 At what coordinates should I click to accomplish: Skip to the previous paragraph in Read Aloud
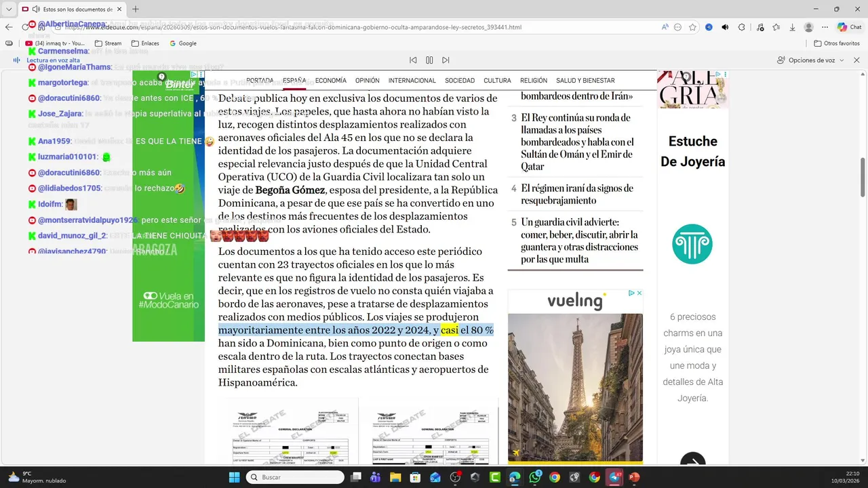(413, 60)
